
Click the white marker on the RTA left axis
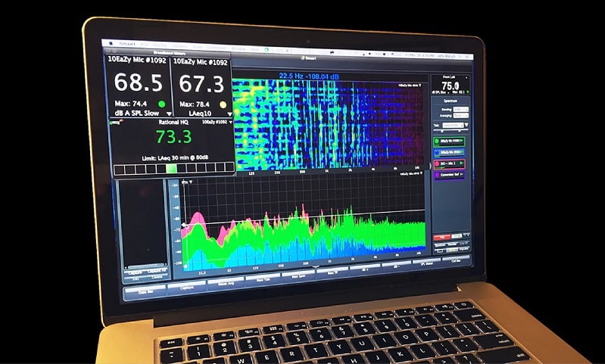click(x=184, y=225)
